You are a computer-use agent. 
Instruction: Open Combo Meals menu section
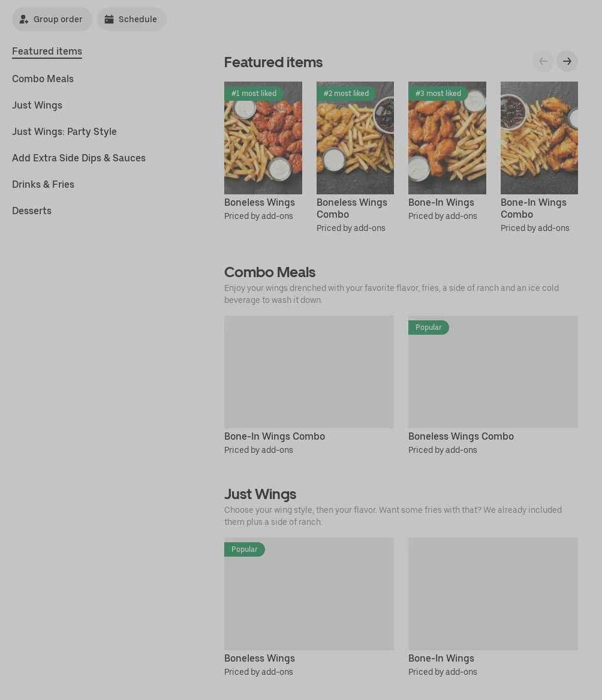coord(43,79)
